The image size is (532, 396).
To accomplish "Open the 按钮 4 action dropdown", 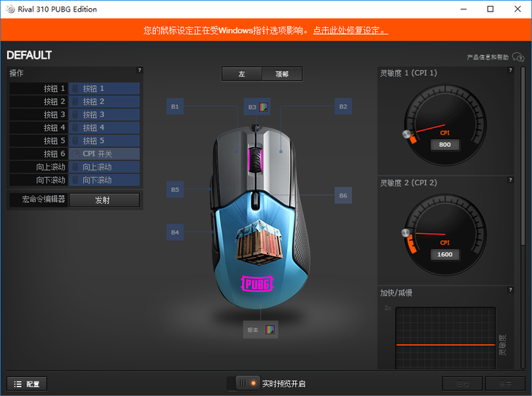I will (x=104, y=128).
